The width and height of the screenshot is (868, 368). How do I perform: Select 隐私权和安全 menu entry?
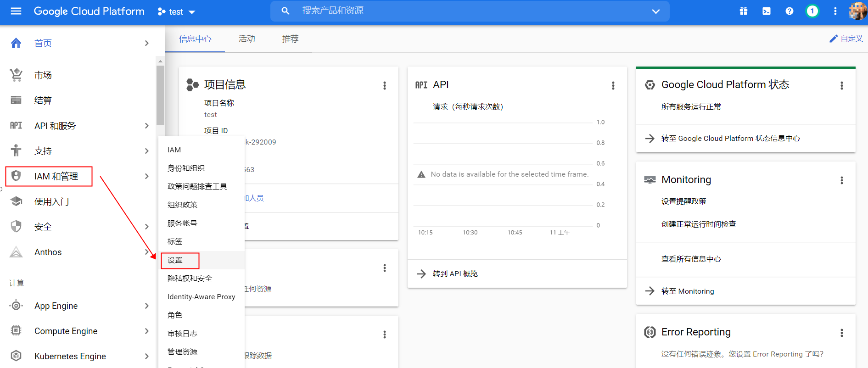pyautogui.click(x=202, y=278)
